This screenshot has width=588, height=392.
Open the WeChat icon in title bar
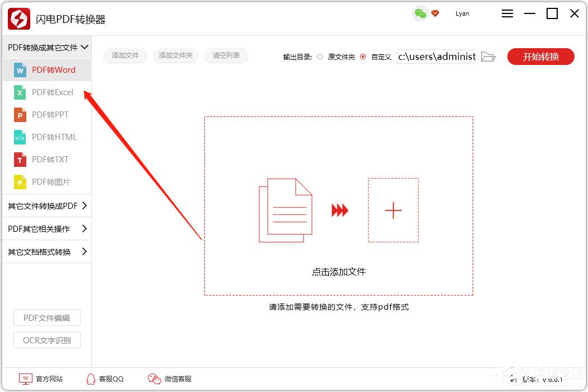coord(420,13)
